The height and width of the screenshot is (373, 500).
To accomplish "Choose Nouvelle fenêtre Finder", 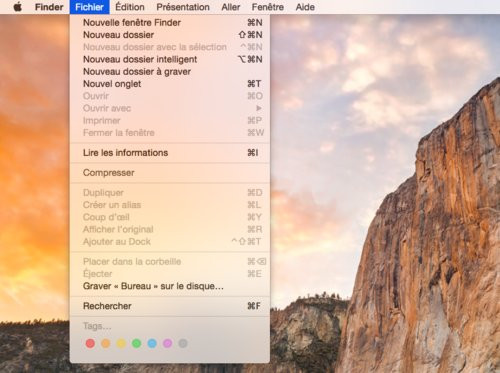I will pos(170,22).
